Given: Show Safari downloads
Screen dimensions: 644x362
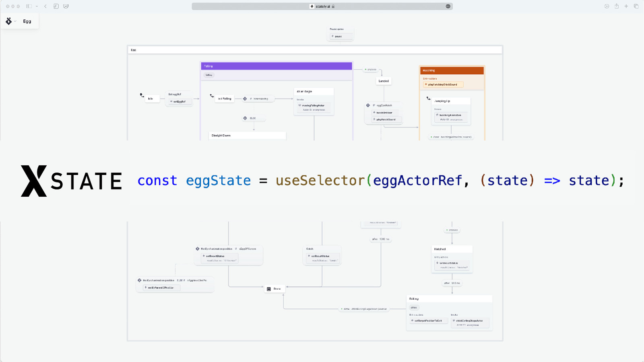Looking at the screenshot, I should pyautogui.click(x=607, y=6).
